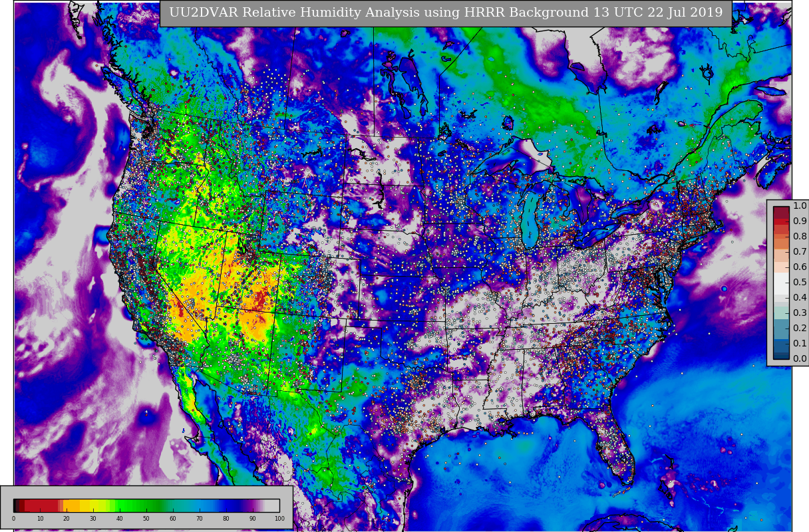Select the "0.9" label on the right legend

click(800, 221)
